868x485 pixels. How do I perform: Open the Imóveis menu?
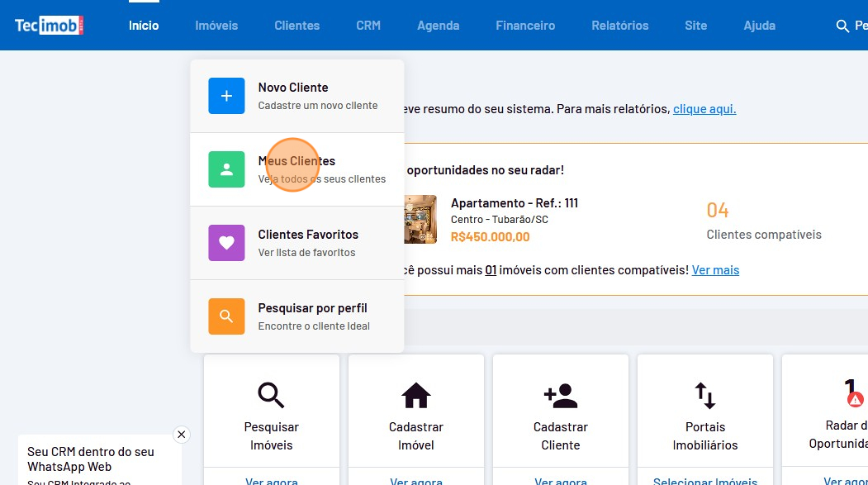(x=216, y=26)
